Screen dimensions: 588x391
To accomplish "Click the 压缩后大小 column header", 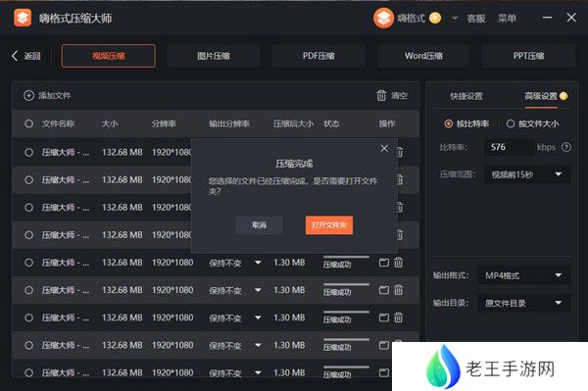I will [293, 123].
